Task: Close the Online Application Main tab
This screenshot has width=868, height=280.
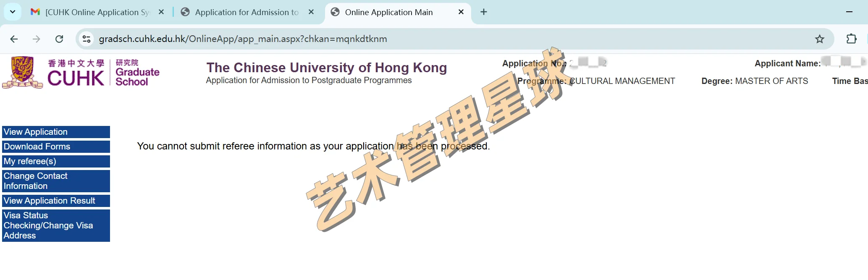Action: point(461,12)
